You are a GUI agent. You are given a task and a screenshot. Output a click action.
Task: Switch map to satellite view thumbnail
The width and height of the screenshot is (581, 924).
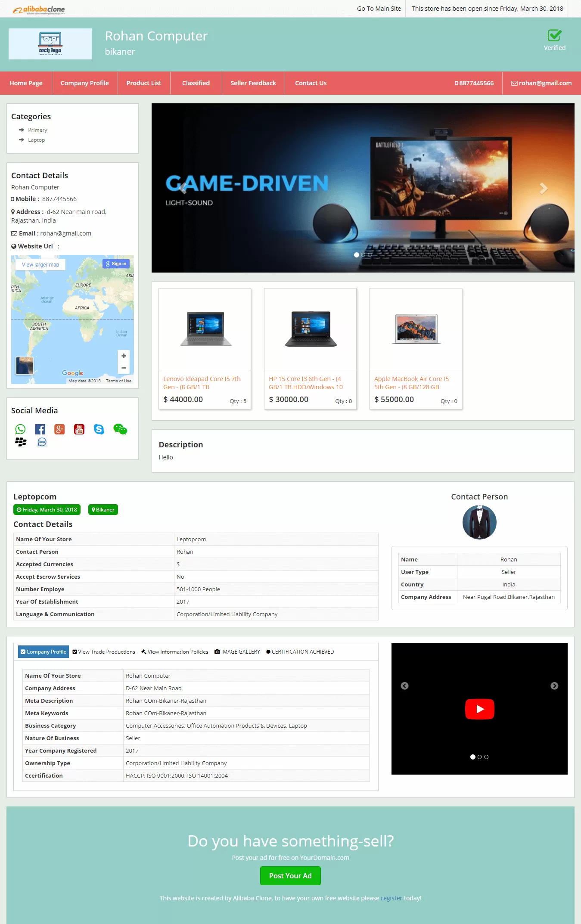point(25,366)
